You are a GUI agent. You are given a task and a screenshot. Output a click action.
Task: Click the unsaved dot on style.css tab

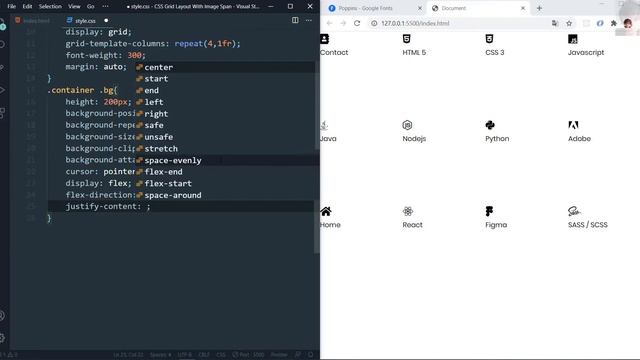106,20
